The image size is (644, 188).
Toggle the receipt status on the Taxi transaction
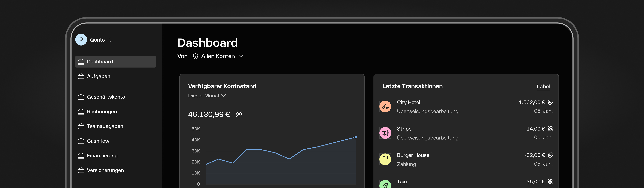[550, 181]
